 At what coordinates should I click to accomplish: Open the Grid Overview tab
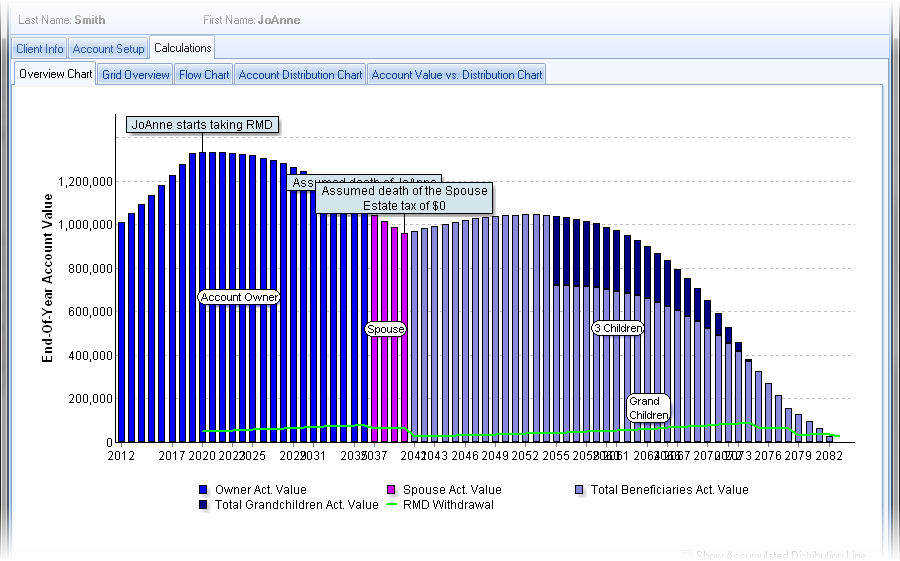coord(135,75)
